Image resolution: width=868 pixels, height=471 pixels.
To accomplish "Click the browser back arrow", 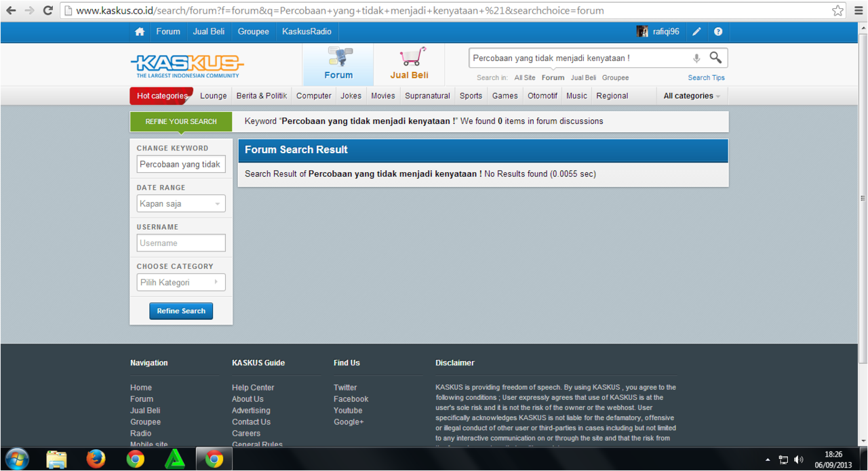I will point(11,10).
